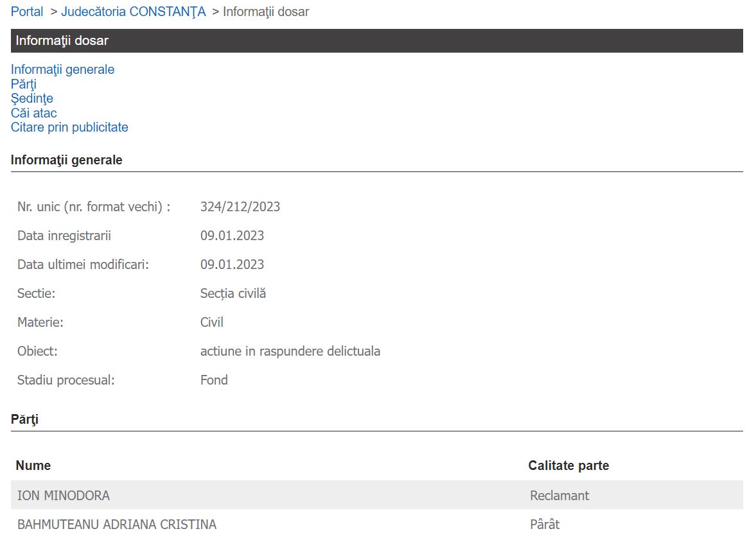This screenshot has height=547, width=756.
Task: Click the Calitate parte column header
Action: 568,465
